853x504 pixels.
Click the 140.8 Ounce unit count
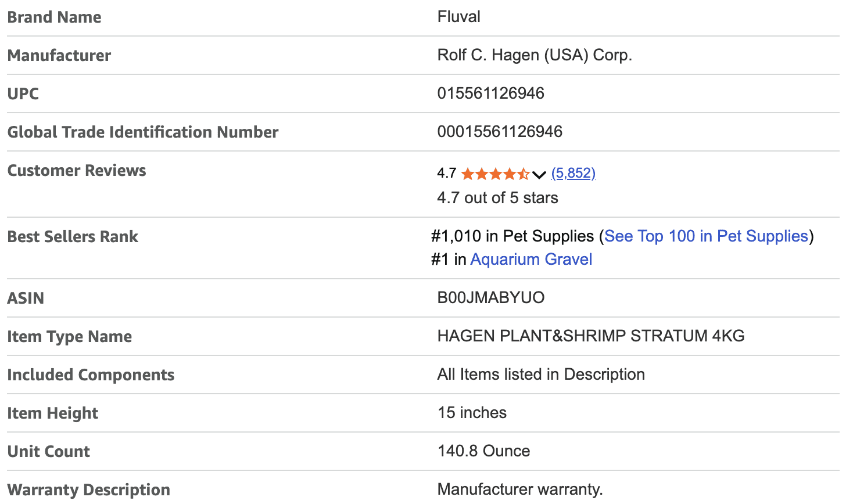[483, 451]
